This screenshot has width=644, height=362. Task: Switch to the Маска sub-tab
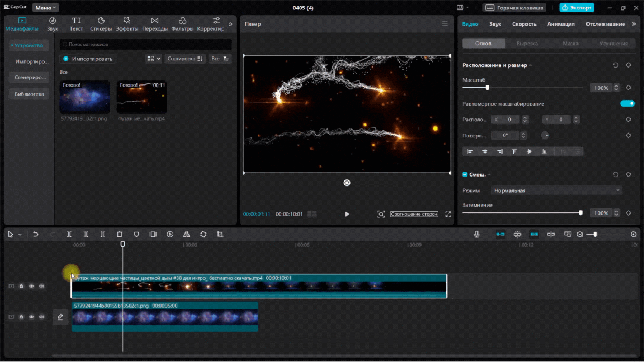[570, 44]
